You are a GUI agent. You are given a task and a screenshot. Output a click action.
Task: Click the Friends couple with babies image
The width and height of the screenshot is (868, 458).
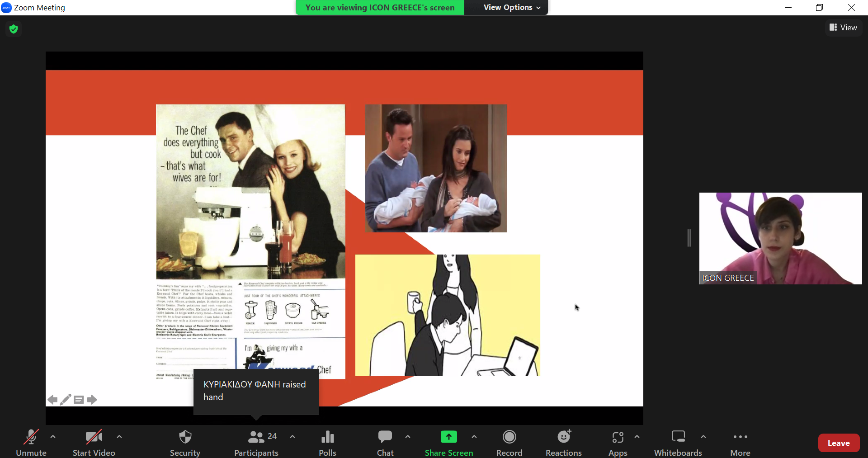click(436, 168)
